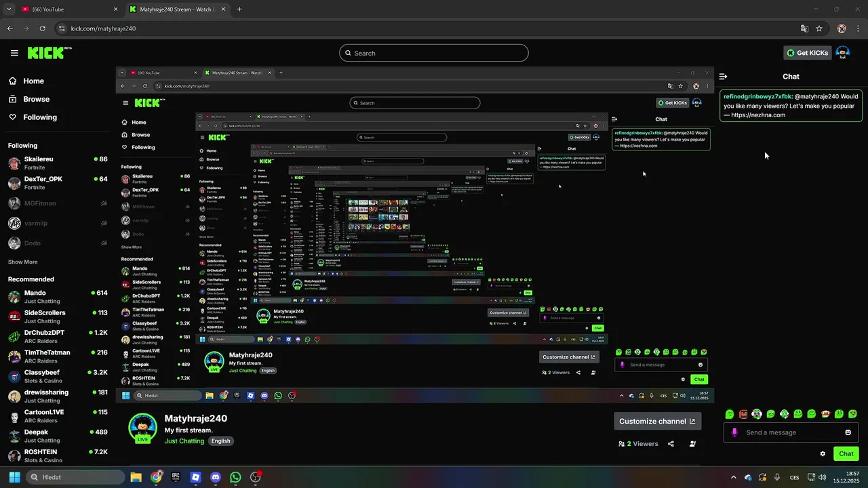The width and height of the screenshot is (868, 488).
Task: Open drewissharing recommended channel
Action: coord(57,396)
